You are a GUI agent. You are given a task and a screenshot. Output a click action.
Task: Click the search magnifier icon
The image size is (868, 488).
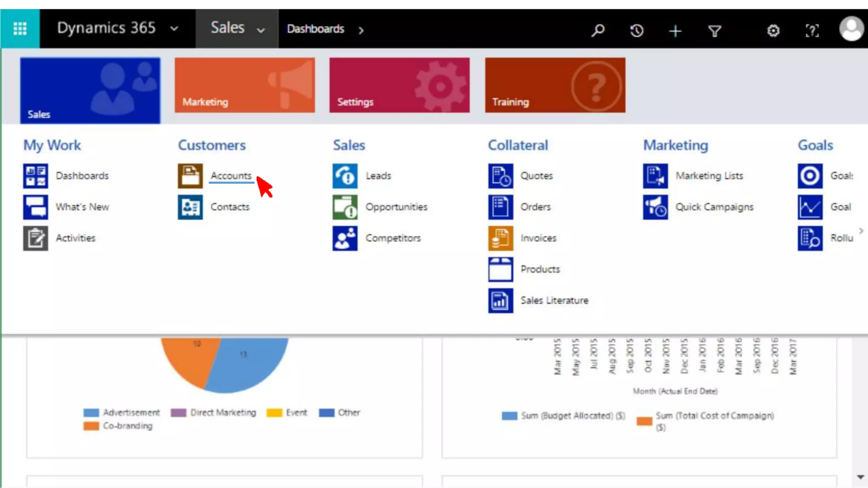598,30
